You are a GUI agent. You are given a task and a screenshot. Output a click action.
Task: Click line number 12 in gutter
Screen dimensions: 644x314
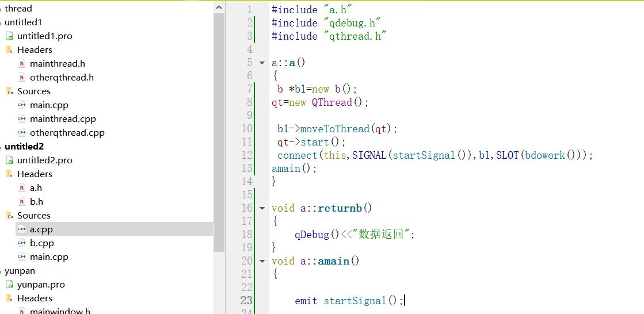point(247,156)
